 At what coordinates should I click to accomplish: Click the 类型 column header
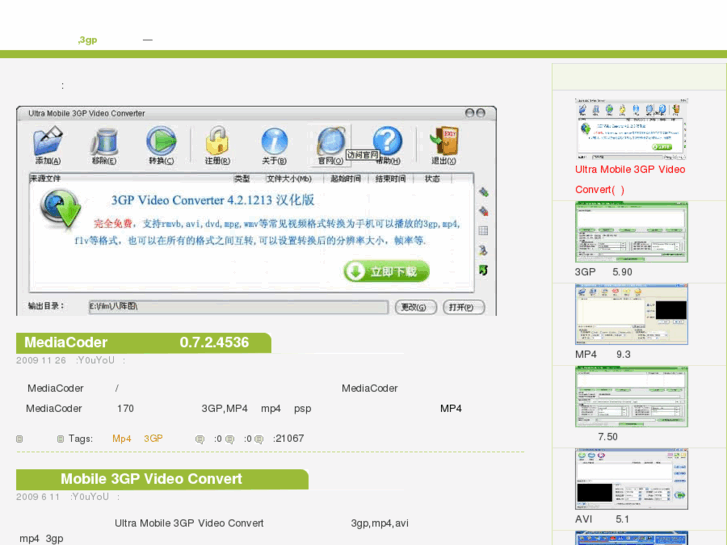[x=242, y=179]
